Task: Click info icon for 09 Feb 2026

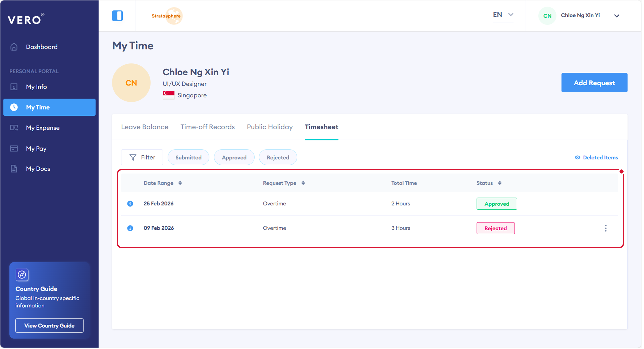Action: [130, 228]
